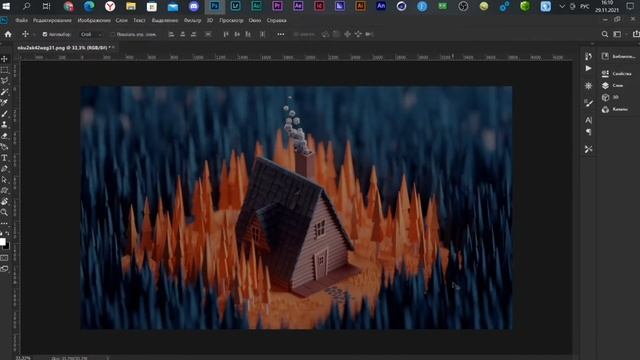Select the Clone Stamp tool

coord(4,125)
